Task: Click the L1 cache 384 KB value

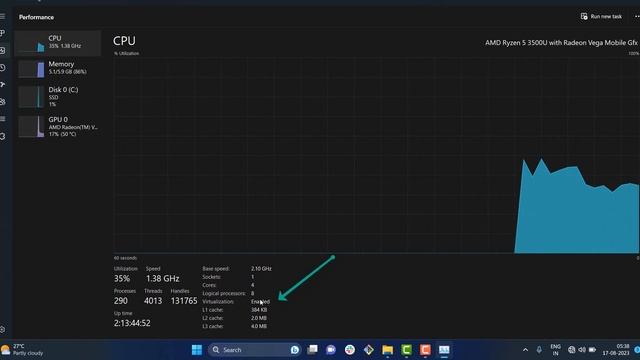Action: [259, 310]
